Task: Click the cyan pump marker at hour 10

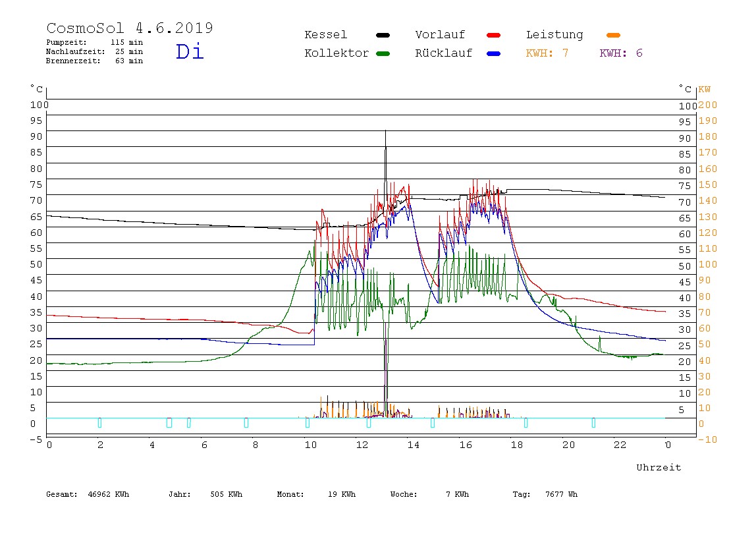Action: (308, 422)
